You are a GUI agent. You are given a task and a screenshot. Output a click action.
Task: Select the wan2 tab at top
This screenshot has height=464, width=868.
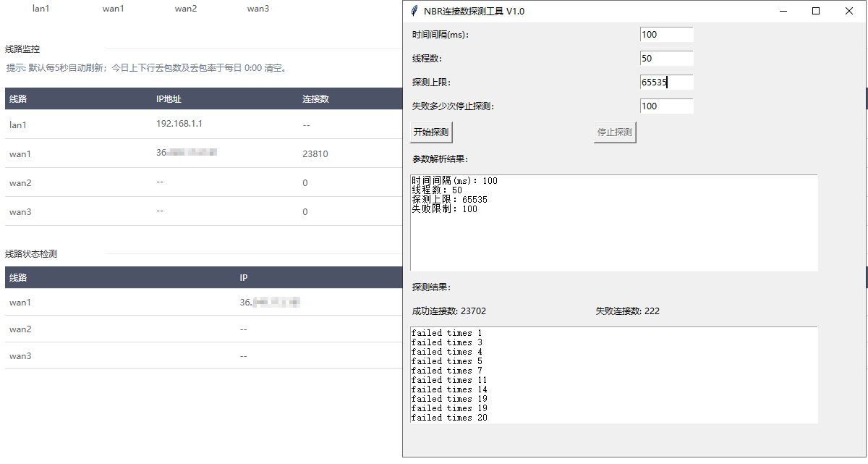186,9
